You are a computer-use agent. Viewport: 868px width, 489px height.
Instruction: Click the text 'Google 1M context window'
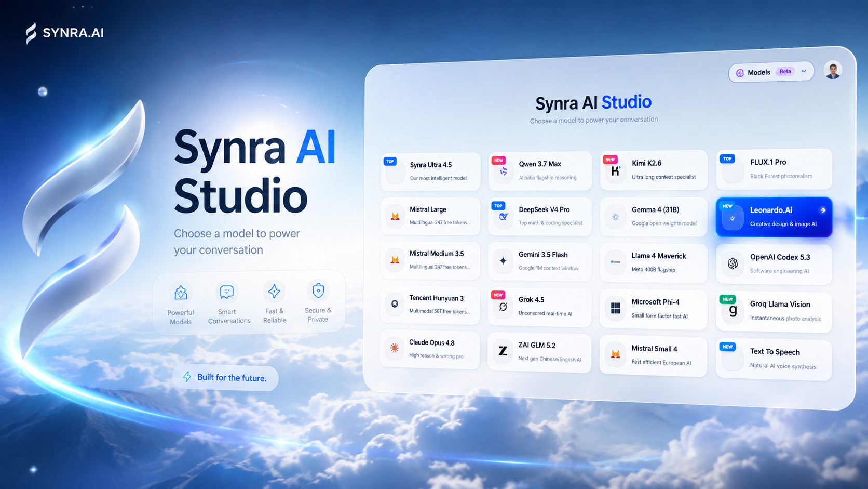548,268
